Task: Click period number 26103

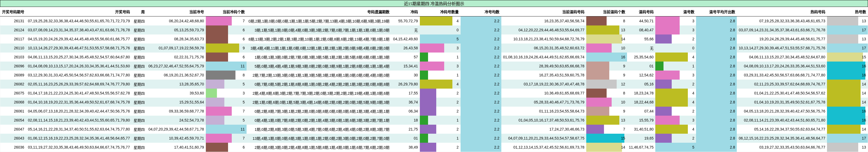Action: point(19,57)
